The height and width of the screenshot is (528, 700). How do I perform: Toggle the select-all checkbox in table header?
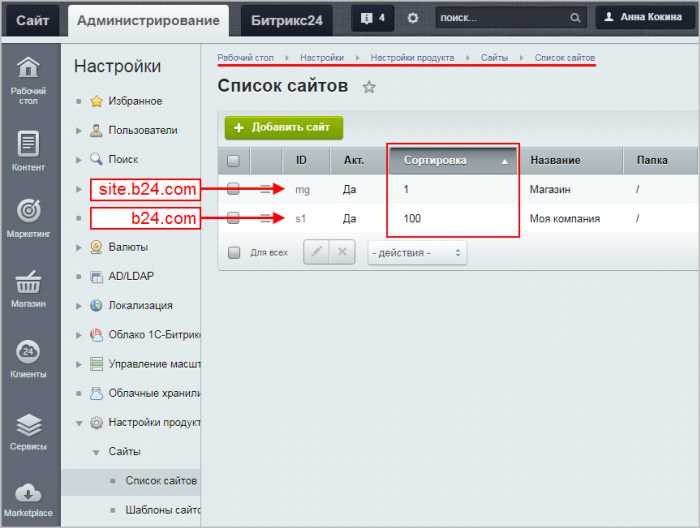[x=233, y=160]
